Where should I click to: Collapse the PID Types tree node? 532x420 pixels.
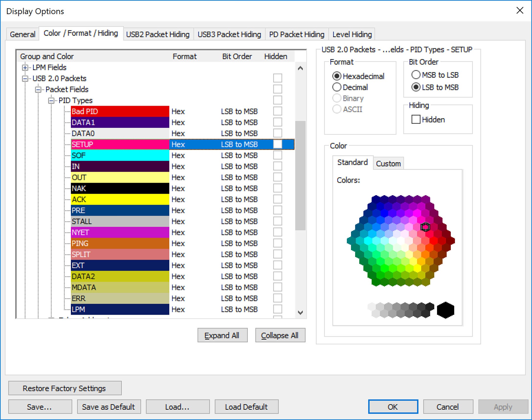coord(51,101)
